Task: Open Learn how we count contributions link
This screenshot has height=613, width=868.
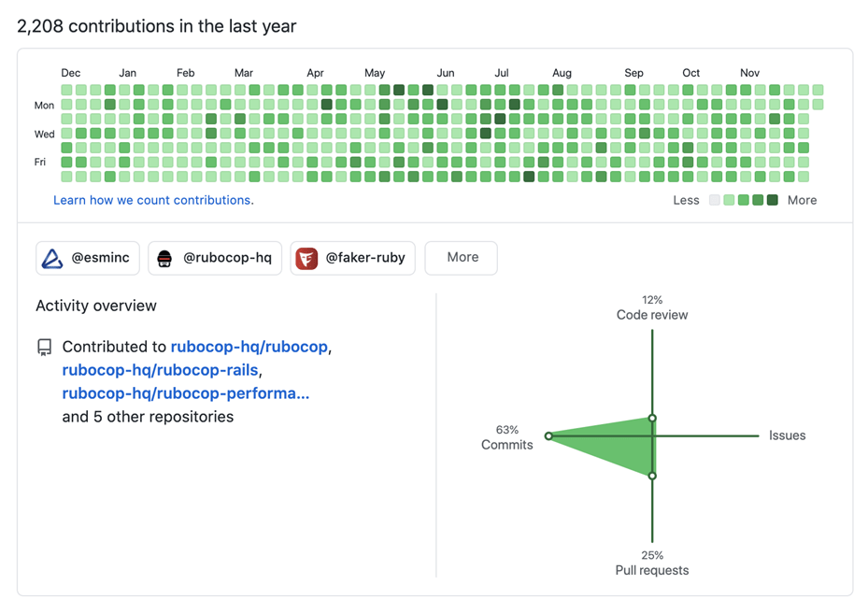Action: pos(153,201)
